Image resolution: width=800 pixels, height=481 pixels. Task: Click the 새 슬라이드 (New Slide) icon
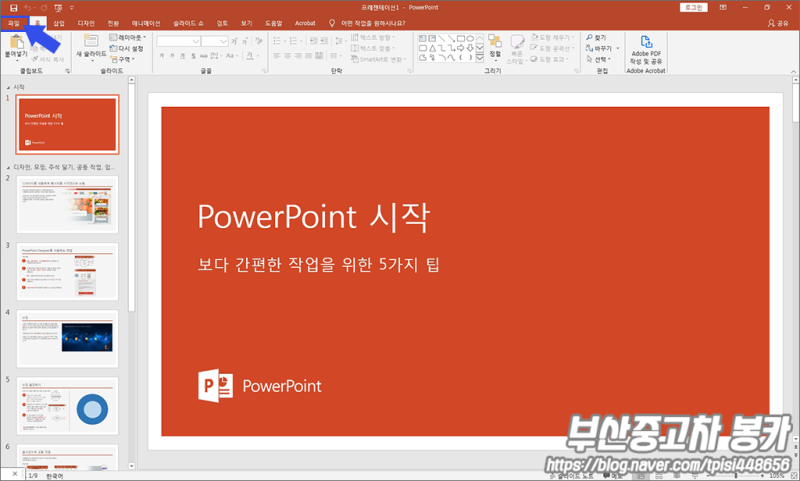point(91,41)
